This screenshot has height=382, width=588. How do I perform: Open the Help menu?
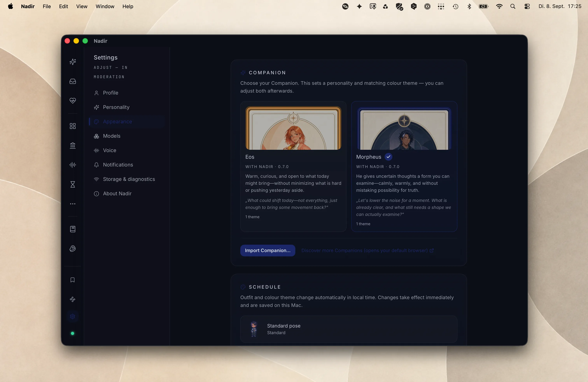pyautogui.click(x=128, y=6)
